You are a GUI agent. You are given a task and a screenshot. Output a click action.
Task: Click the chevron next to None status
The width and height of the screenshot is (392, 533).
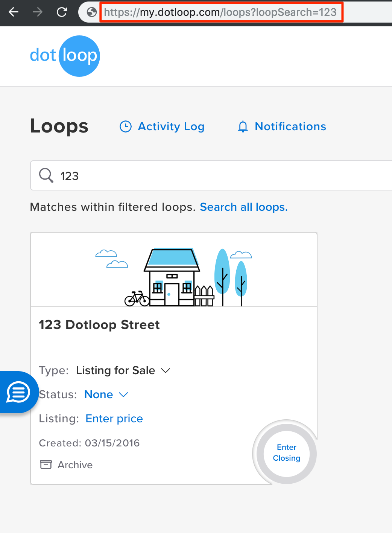click(123, 394)
